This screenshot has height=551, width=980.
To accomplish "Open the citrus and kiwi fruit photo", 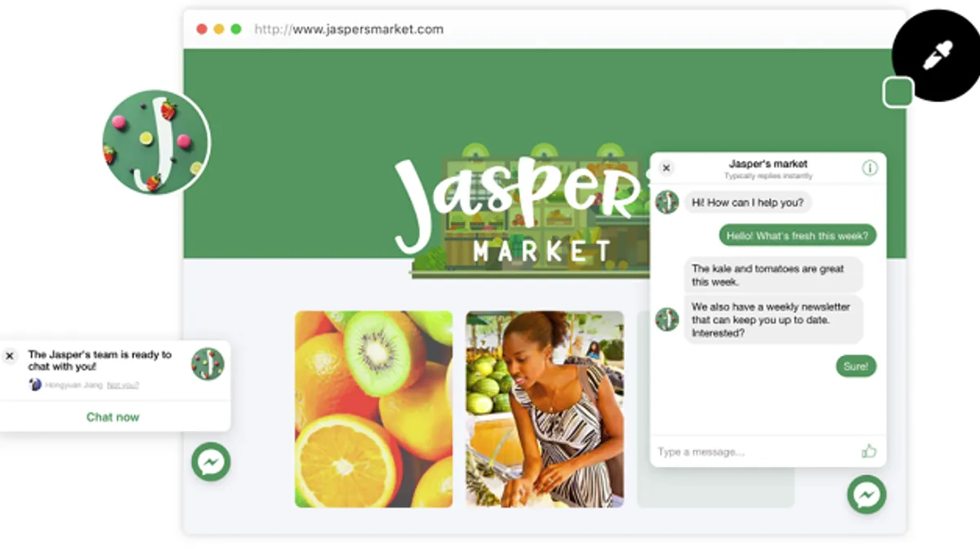I will [373, 409].
